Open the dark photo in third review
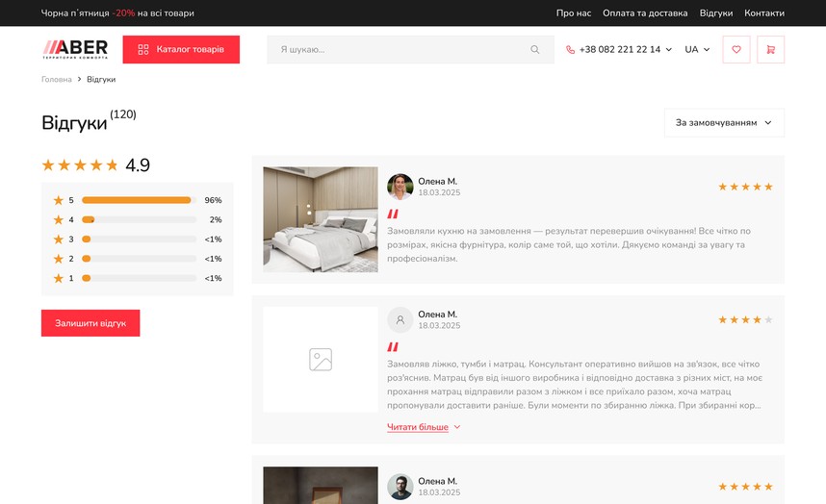The height and width of the screenshot is (504, 826). (x=321, y=485)
